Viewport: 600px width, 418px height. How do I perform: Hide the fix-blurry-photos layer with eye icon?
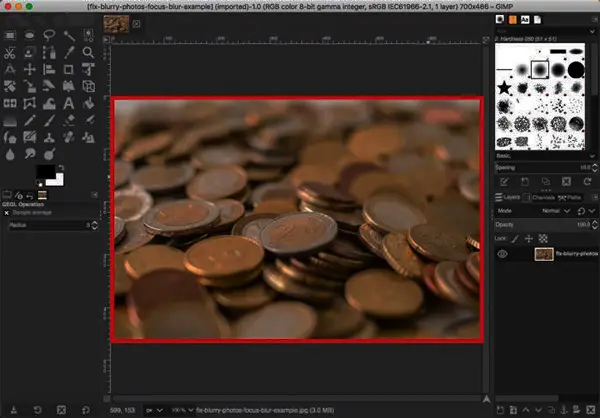[x=503, y=254]
